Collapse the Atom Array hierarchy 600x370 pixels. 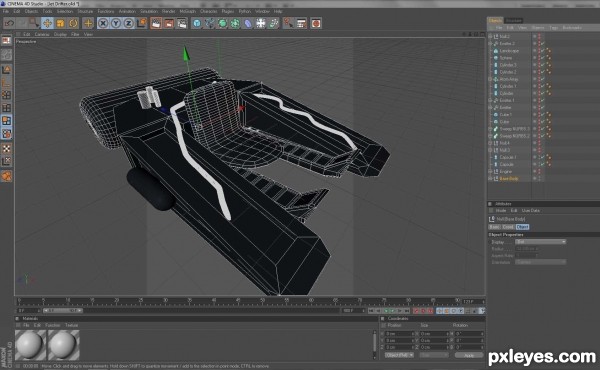pos(491,79)
